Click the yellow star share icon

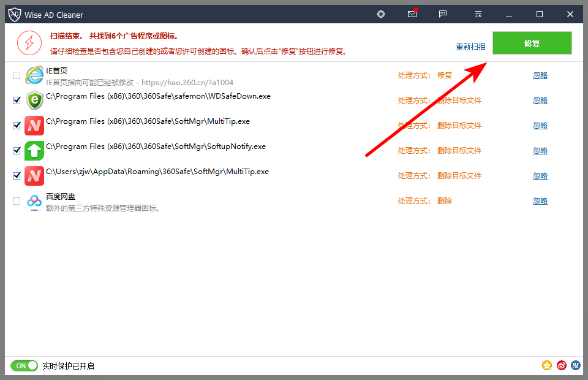coord(547,365)
